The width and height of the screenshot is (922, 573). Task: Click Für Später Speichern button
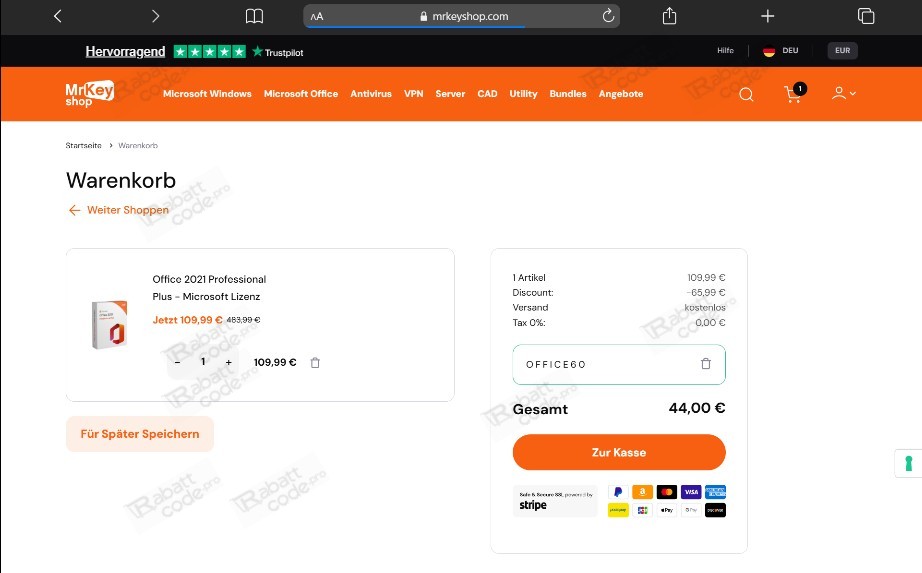click(140, 434)
